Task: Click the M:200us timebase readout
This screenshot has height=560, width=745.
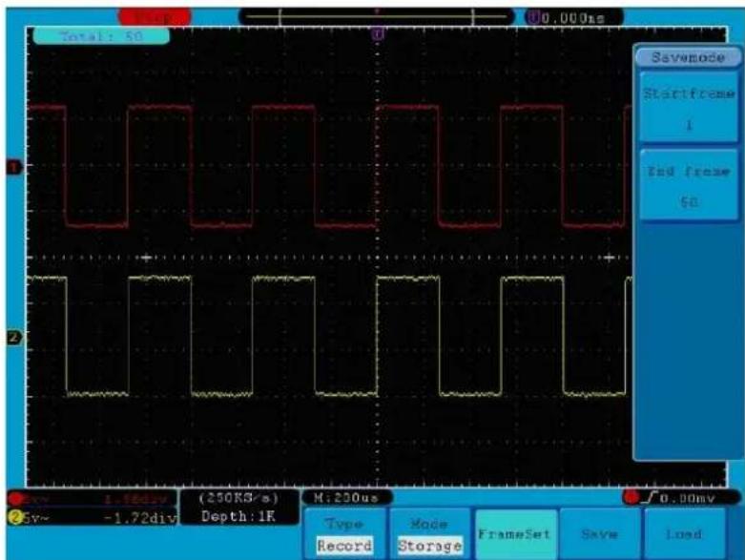Action: (347, 498)
